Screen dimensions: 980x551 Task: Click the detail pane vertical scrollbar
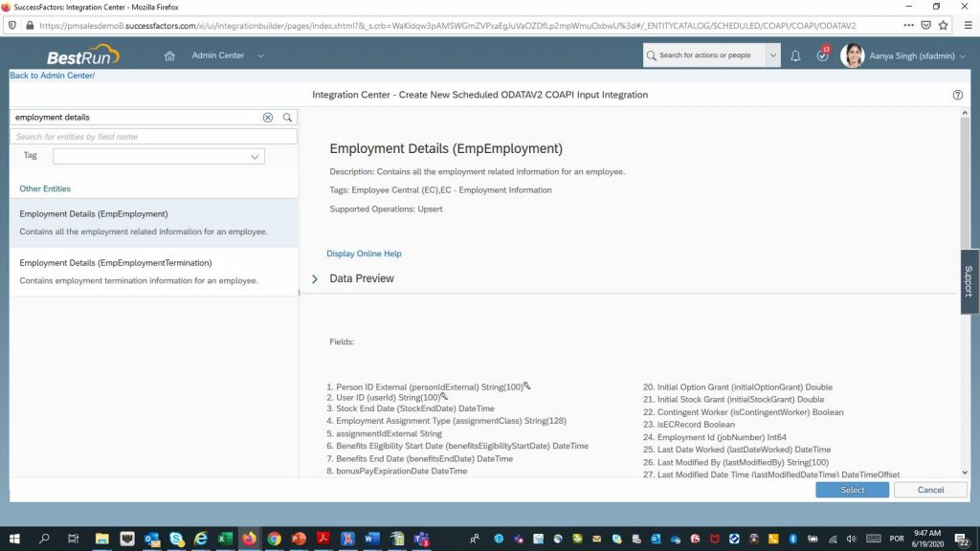coord(965,181)
